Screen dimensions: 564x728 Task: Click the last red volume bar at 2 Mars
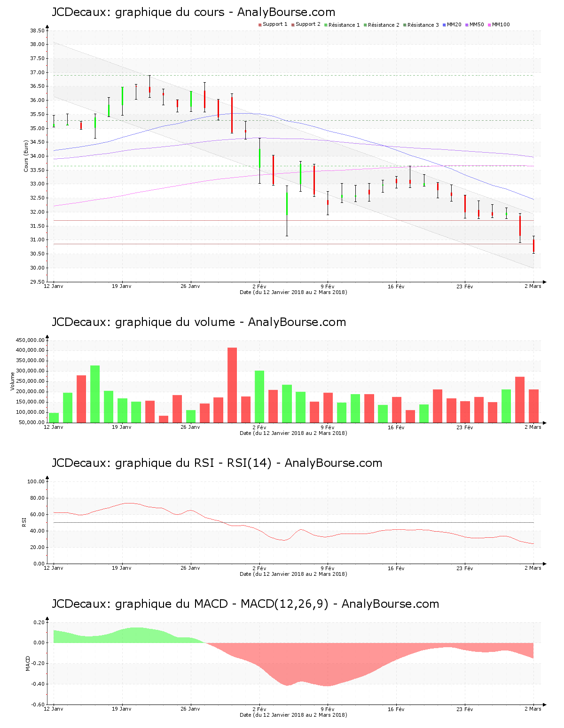[x=533, y=406]
